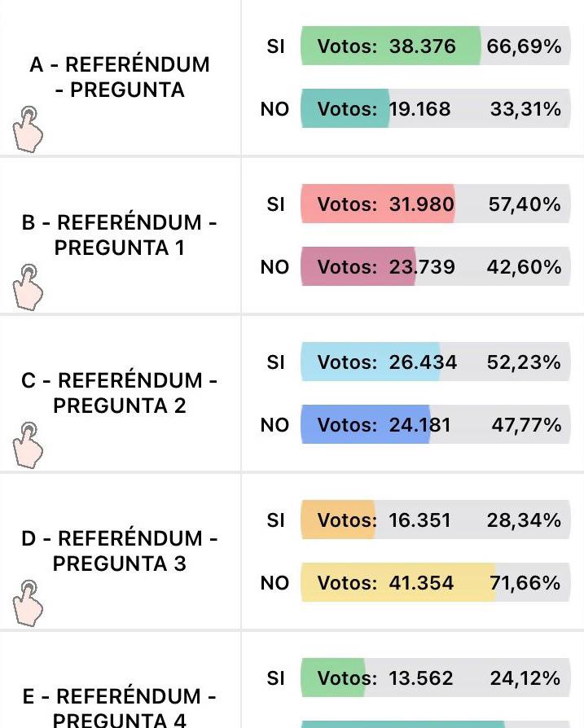Screen dimensions: 584x728
Task: Select D - Referéndum - Pregunta 3 title
Action: [x=120, y=551]
